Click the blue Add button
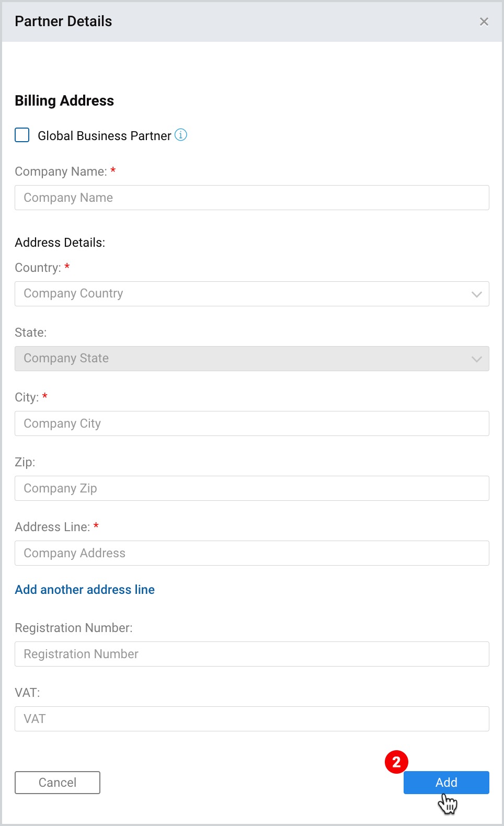 tap(446, 783)
